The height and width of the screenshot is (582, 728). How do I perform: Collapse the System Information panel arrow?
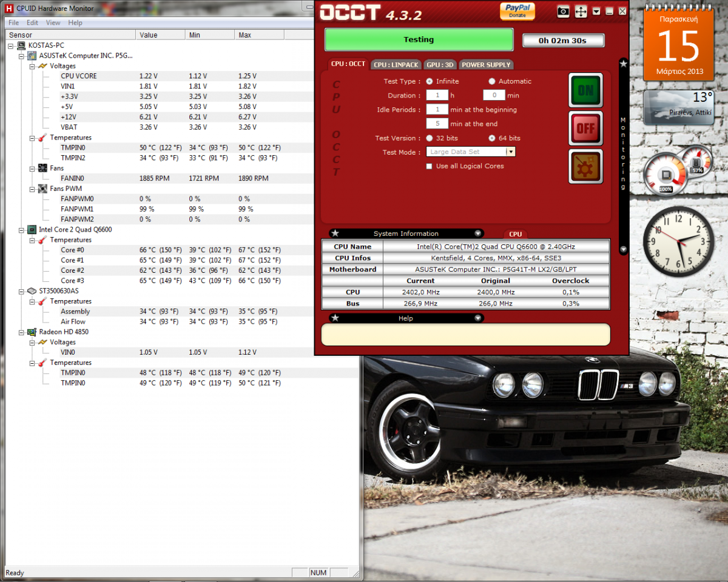pyautogui.click(x=478, y=233)
